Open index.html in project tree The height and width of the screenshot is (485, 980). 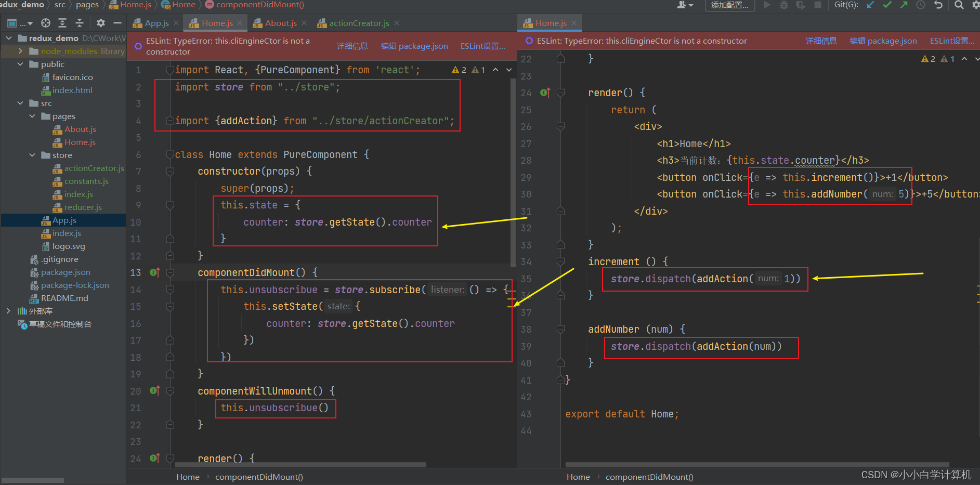[x=67, y=90]
